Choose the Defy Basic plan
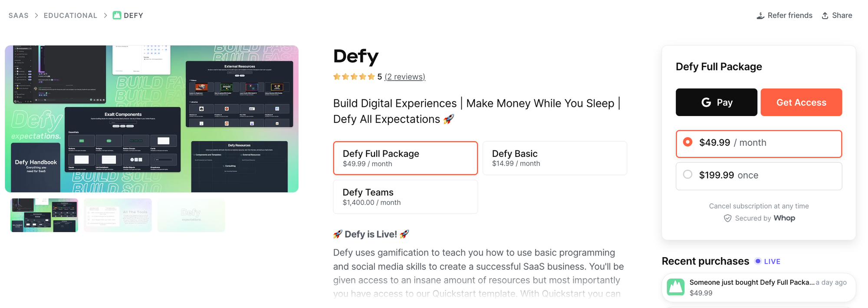The width and height of the screenshot is (868, 308). (x=554, y=158)
